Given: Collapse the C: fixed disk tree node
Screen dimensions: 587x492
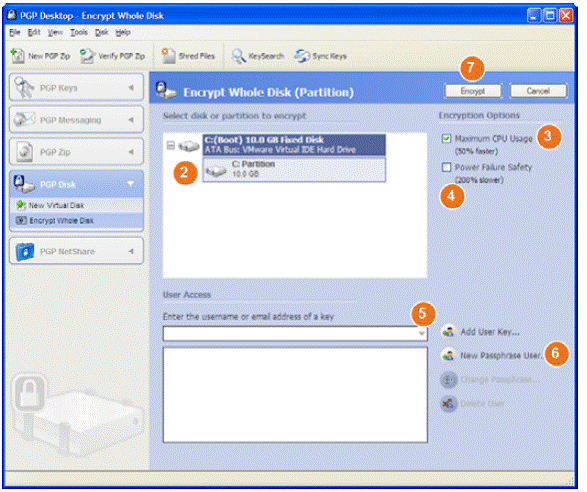Looking at the screenshot, I should point(171,145).
